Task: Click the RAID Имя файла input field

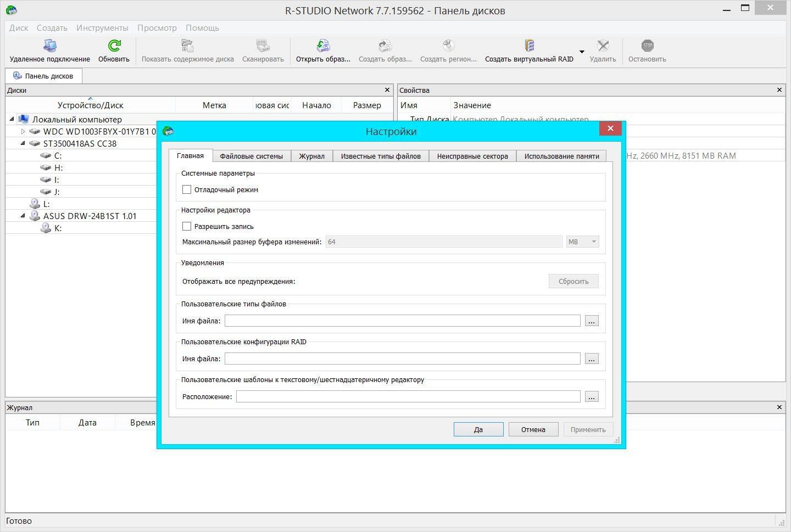Action: [402, 359]
